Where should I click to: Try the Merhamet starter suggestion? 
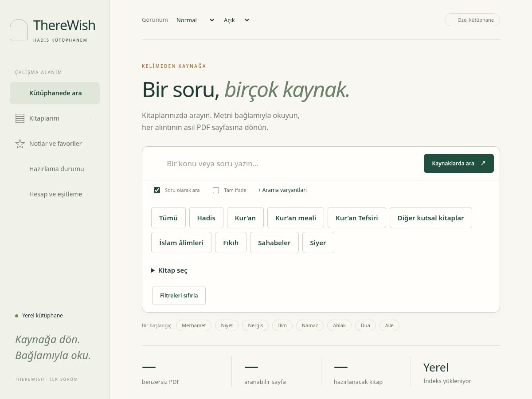tap(194, 325)
